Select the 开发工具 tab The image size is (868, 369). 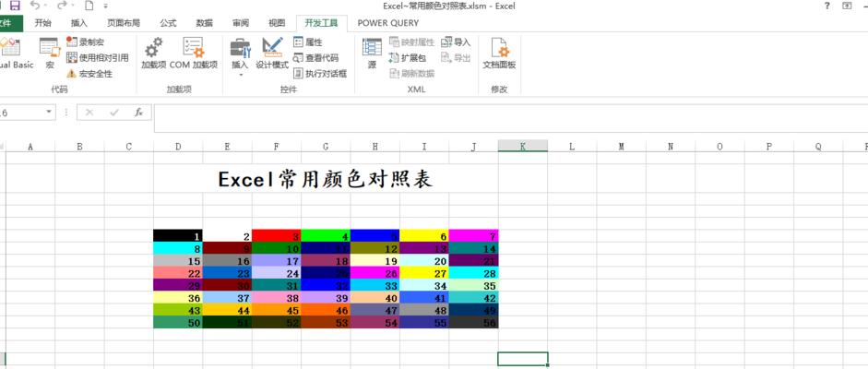pos(321,23)
